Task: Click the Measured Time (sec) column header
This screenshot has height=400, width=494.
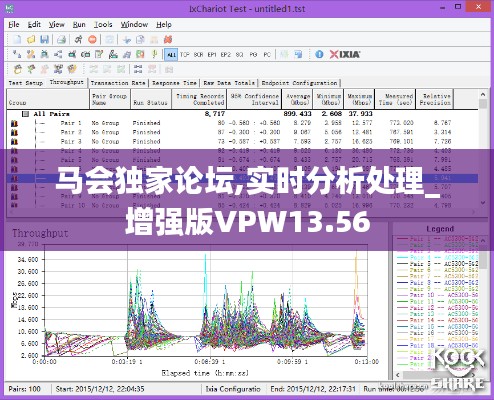Action: [x=395, y=99]
